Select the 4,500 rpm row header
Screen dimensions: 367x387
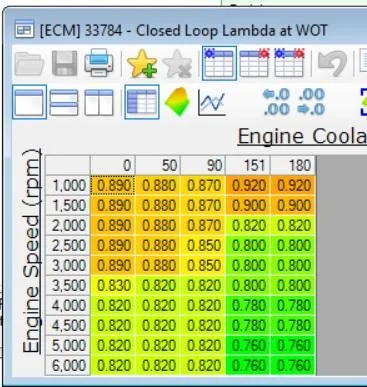pos(68,325)
